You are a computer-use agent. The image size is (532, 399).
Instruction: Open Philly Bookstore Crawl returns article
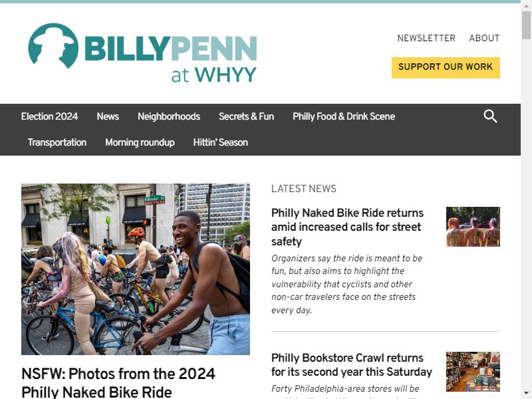pos(352,364)
